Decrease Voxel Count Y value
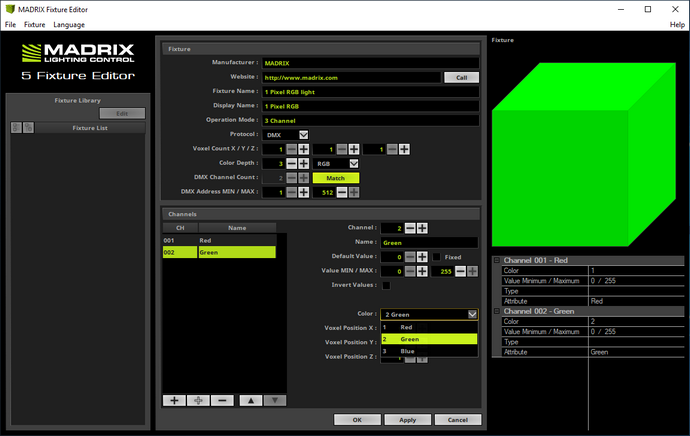Viewport: 690px width, 436px height. coord(342,149)
